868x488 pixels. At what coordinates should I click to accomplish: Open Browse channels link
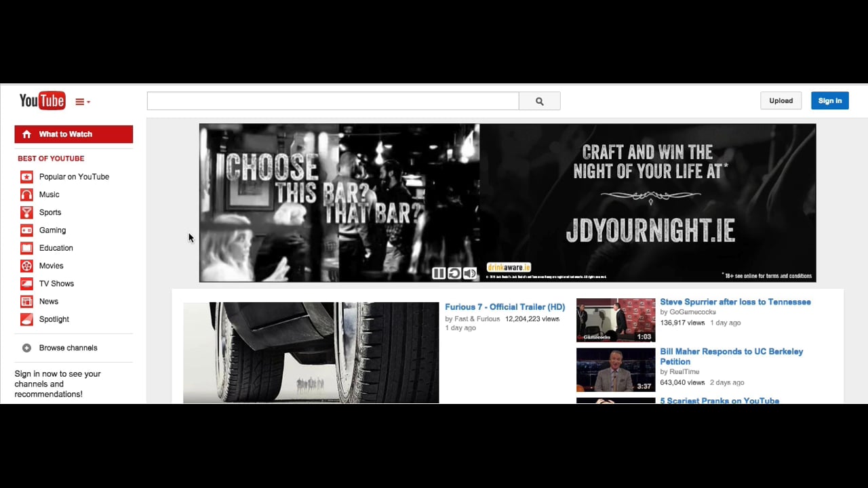click(68, 348)
